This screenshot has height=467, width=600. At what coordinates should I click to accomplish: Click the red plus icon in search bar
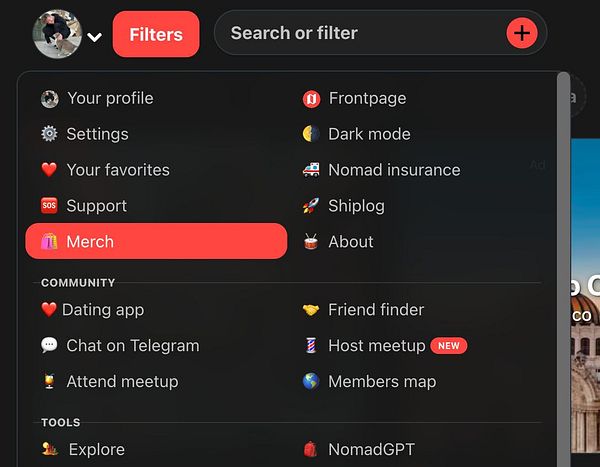click(522, 33)
